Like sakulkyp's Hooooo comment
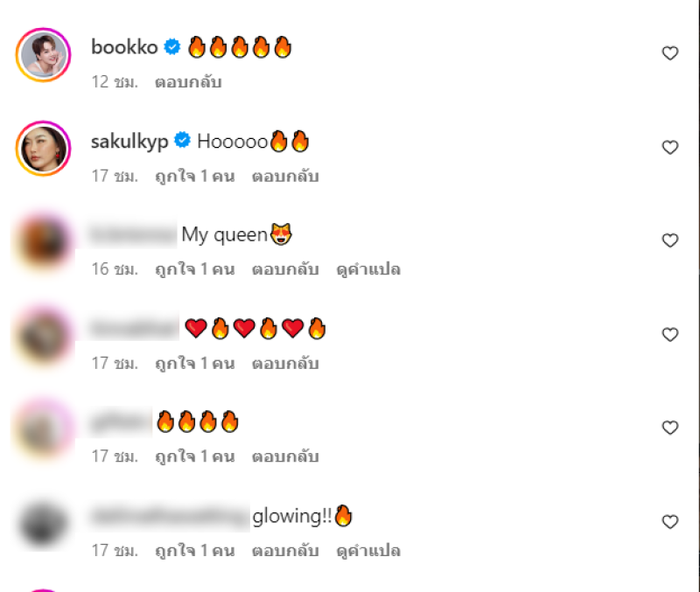The height and width of the screenshot is (592, 700). point(669,147)
